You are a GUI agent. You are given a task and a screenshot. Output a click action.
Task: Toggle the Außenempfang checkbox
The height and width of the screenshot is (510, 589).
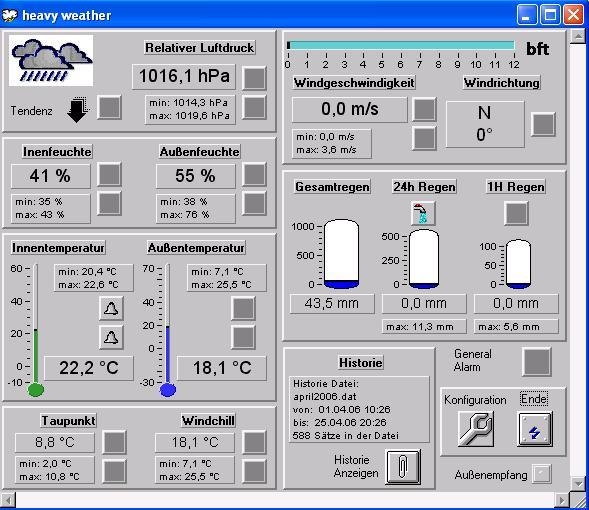click(542, 474)
